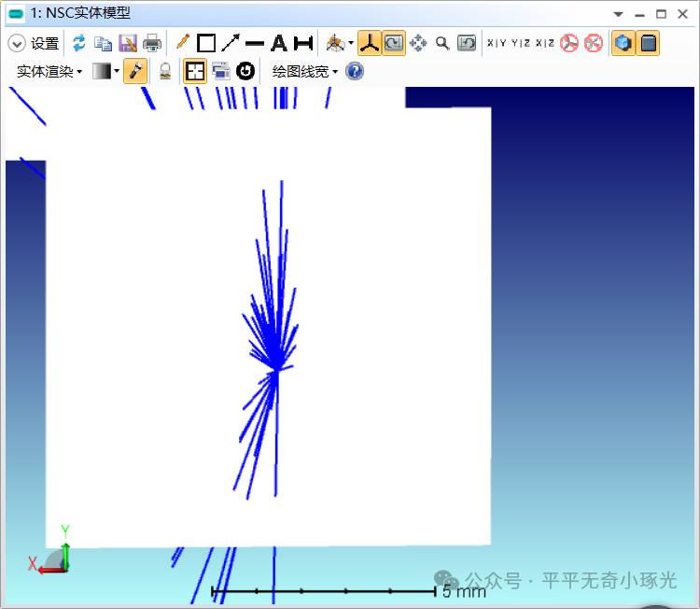
Task: Open the camera view dropdown arrow
Action: coord(351,43)
